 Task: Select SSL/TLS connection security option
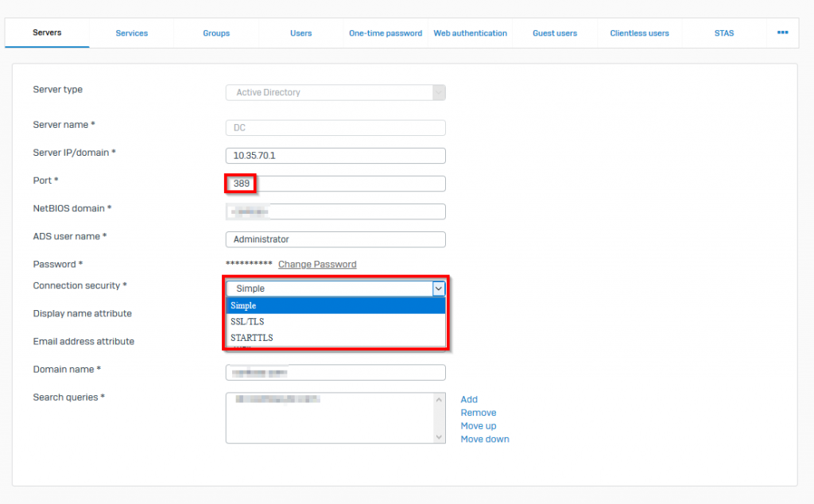click(335, 322)
